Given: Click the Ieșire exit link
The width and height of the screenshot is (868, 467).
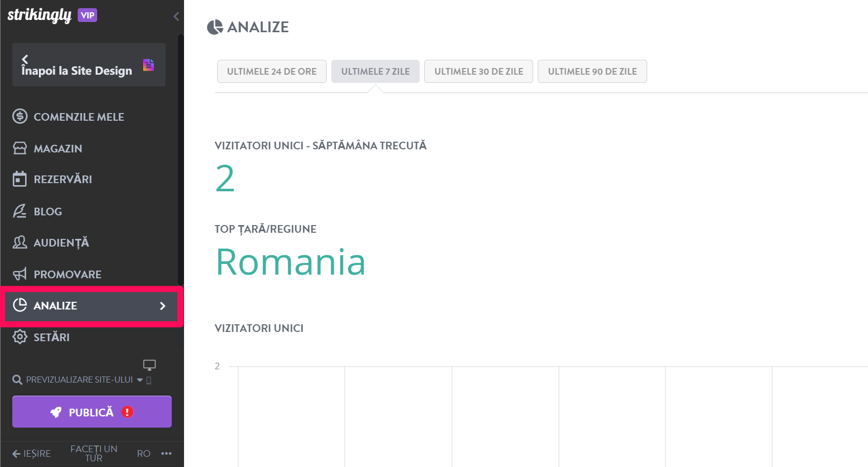Looking at the screenshot, I should click(x=32, y=454).
